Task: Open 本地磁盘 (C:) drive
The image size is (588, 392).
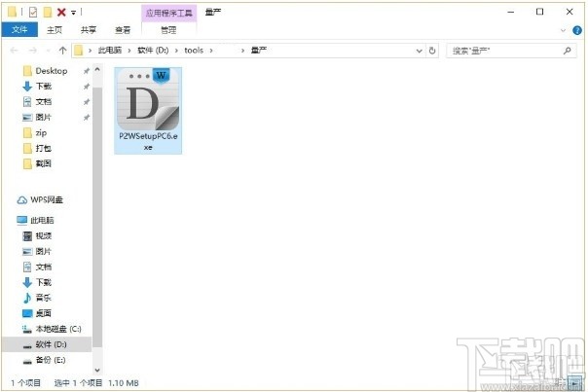Action: click(58, 329)
